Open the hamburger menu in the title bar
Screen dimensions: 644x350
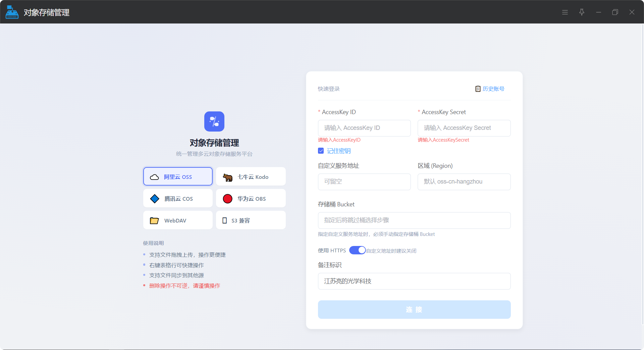(x=565, y=12)
